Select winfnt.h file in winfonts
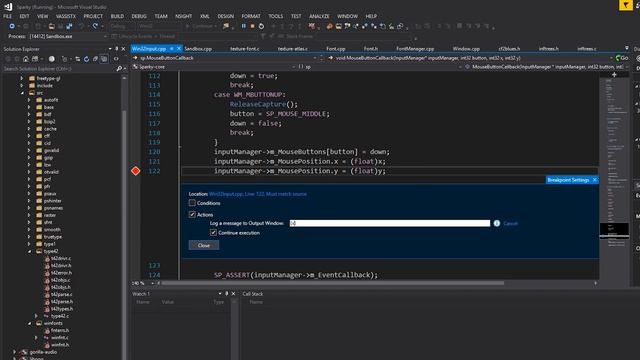The image size is (640, 360). pyautogui.click(x=60, y=345)
